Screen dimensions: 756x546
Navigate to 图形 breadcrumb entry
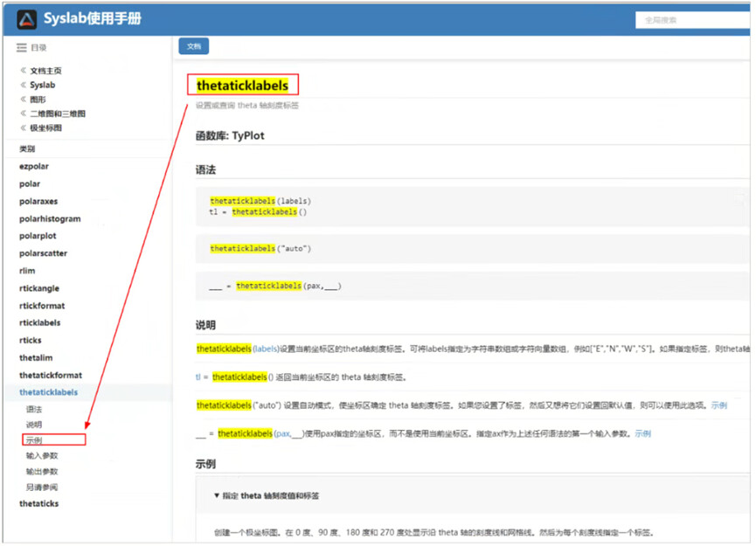(x=38, y=100)
